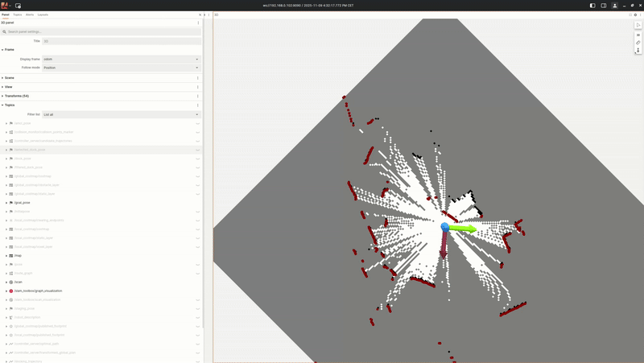
Task: Toggle visibility of /map topic
Action: pyautogui.click(x=197, y=256)
